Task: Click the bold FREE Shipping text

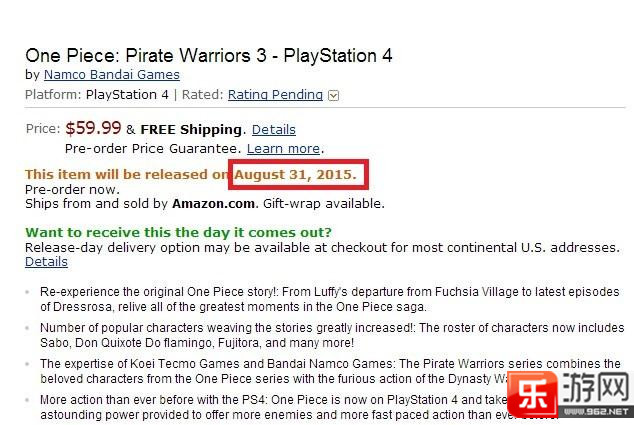Action: [191, 129]
